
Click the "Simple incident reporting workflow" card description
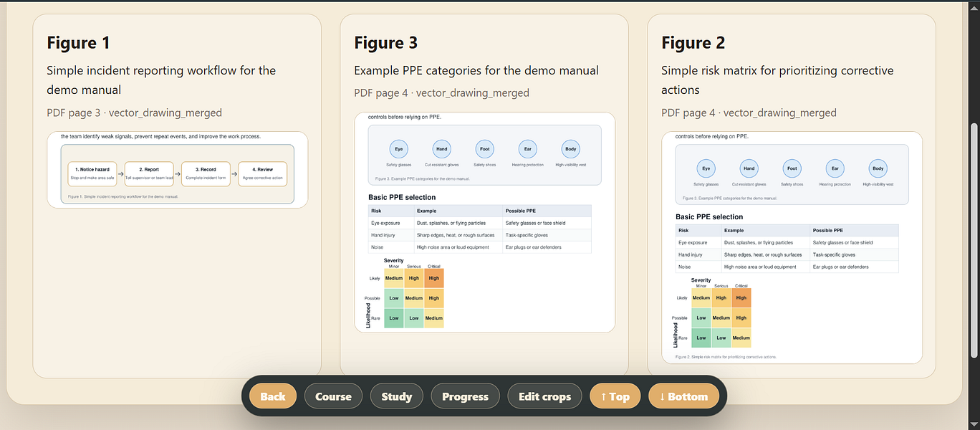tap(161, 80)
